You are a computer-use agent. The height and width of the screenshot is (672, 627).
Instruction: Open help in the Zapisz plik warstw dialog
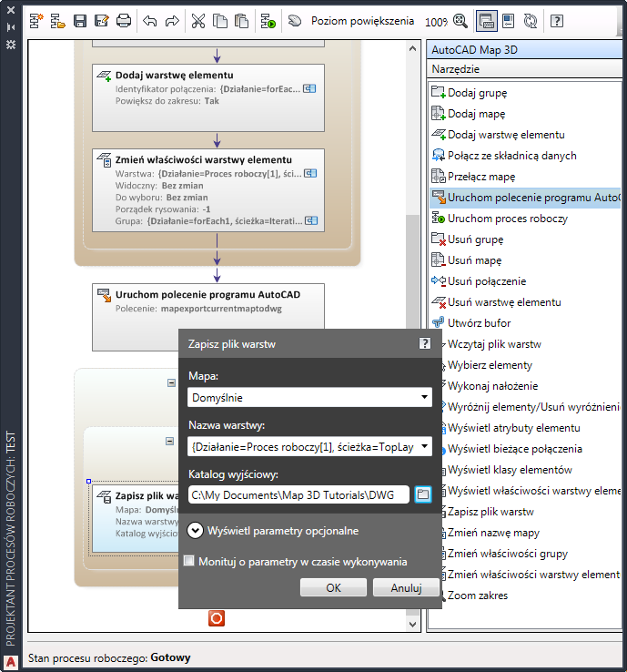[x=424, y=343]
